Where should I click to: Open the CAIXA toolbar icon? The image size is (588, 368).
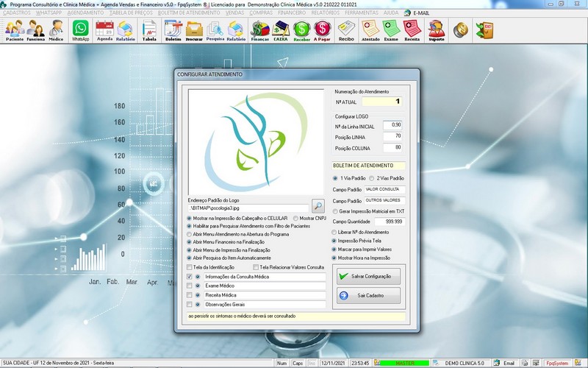click(x=281, y=30)
